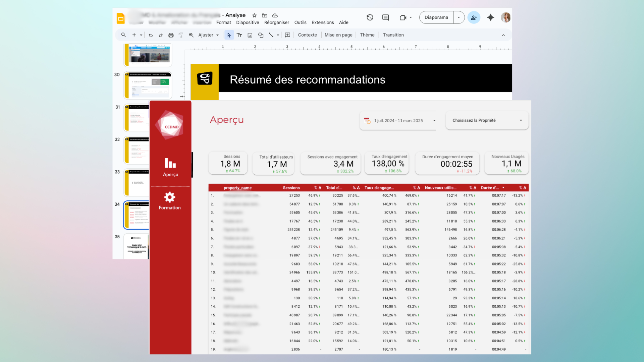
Task: Open the date range selector
Action: (398, 121)
